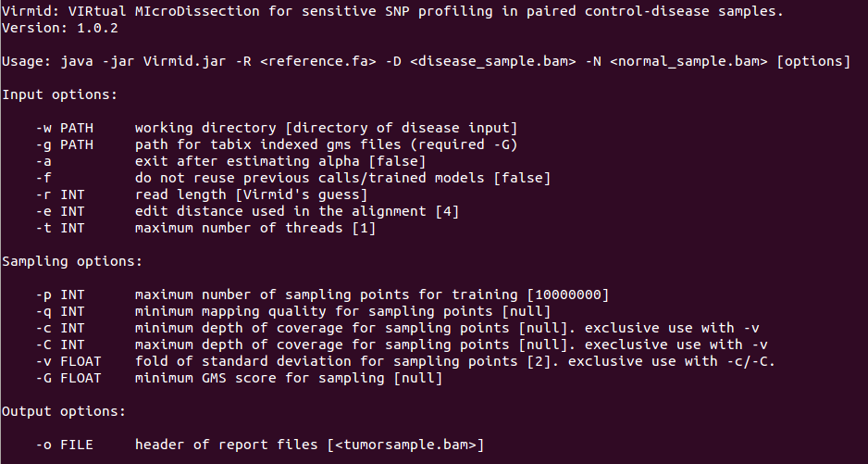Click the -w PATH working directory option
The width and height of the screenshot is (868, 464).
pos(276,128)
